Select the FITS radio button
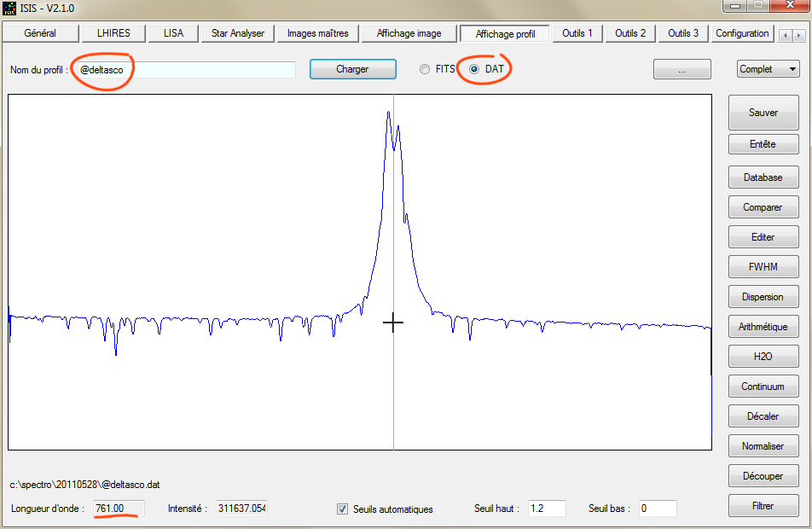This screenshot has height=529, width=812. [x=425, y=69]
